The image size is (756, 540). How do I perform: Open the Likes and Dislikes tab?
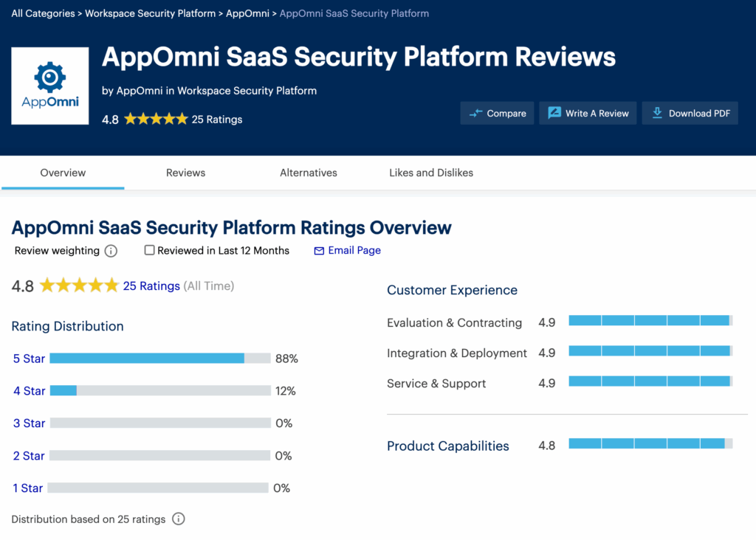431,173
